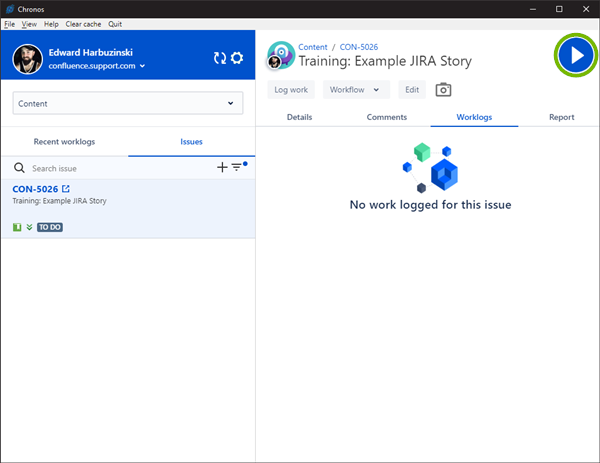Viewport: 600px width, 463px height.
Task: Start the timer with the play button
Action: tap(576, 55)
